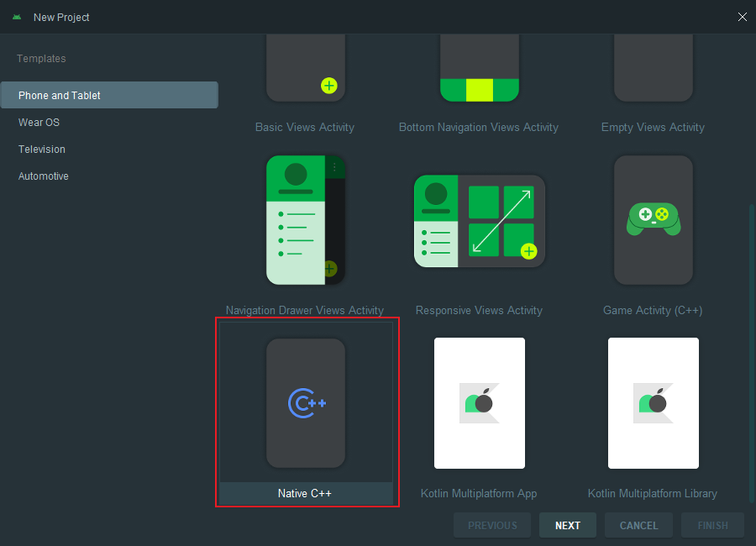Viewport: 756px width, 546px height.
Task: Close the New Project dialog
Action: [x=742, y=18]
